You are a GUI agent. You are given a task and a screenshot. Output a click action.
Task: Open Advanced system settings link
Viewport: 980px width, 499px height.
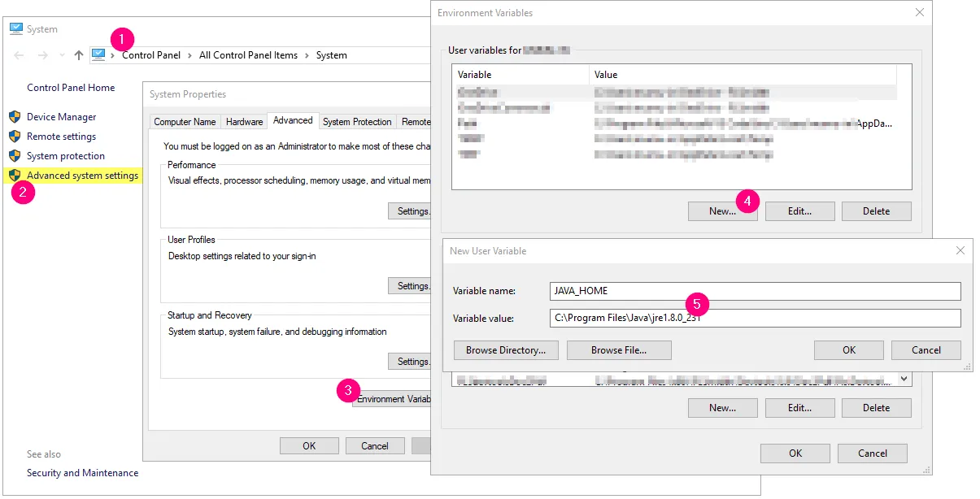pos(82,176)
